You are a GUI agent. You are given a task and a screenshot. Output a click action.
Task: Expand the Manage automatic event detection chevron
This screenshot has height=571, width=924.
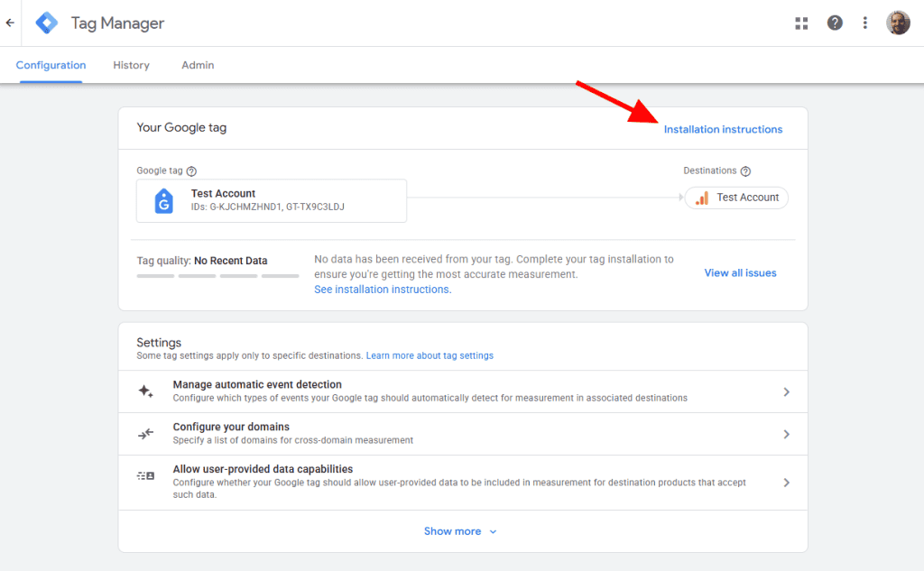tap(786, 391)
